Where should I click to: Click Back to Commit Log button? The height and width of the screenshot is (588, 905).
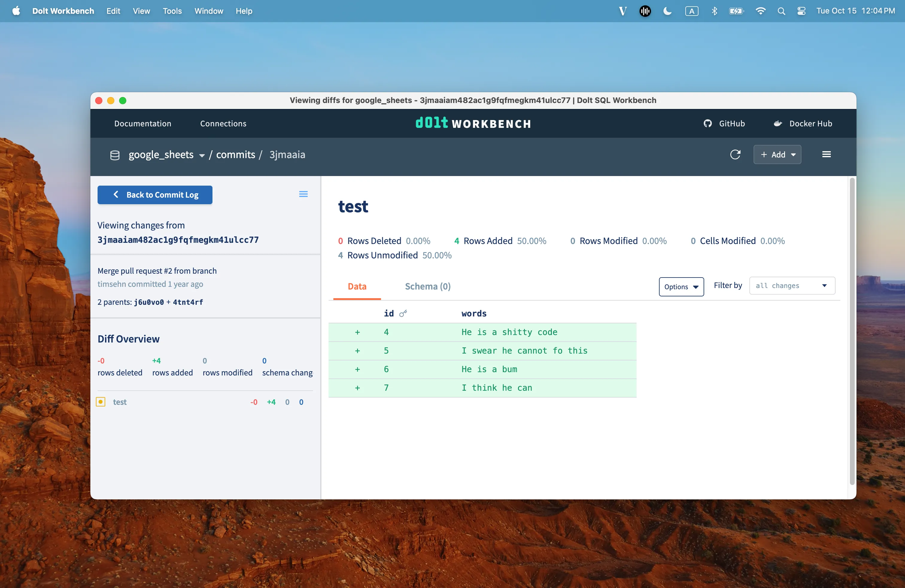click(x=155, y=195)
